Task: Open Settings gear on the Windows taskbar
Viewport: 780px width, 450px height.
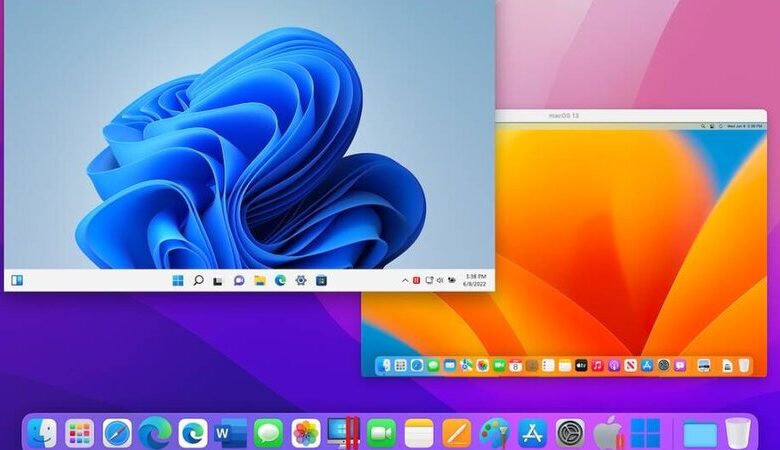Action: pos(301,280)
